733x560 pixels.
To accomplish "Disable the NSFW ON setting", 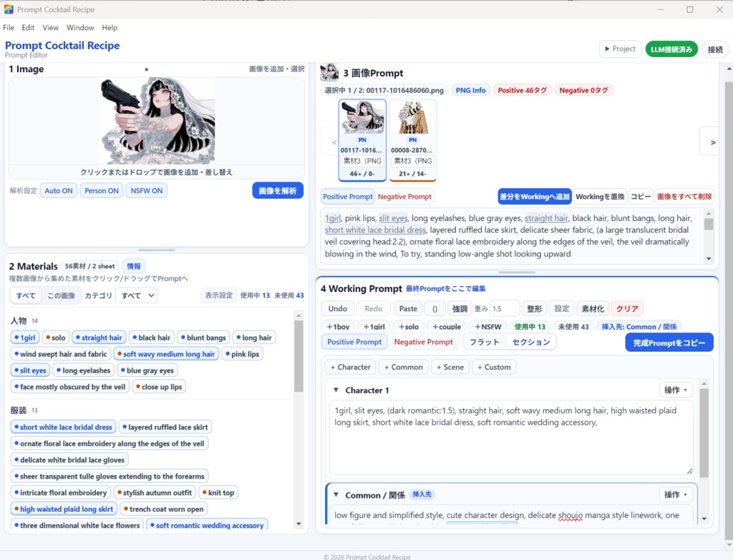I will [x=146, y=190].
